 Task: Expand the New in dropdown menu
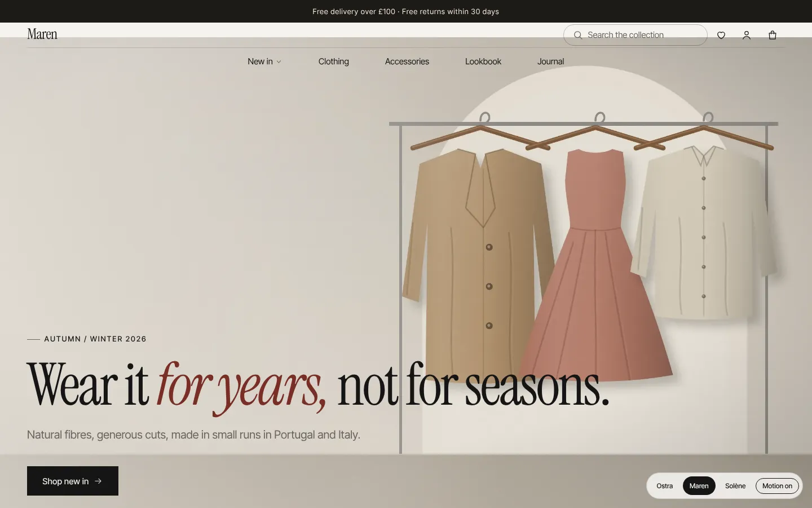264,62
